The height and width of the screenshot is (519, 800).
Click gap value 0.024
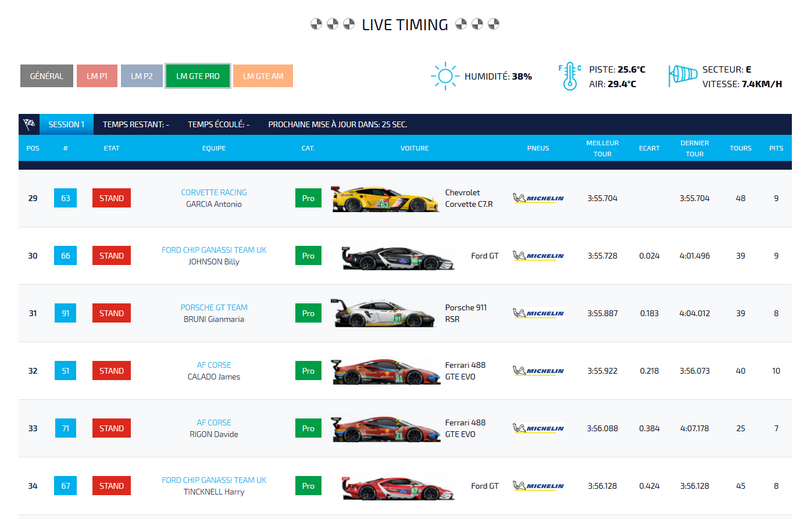click(x=649, y=256)
